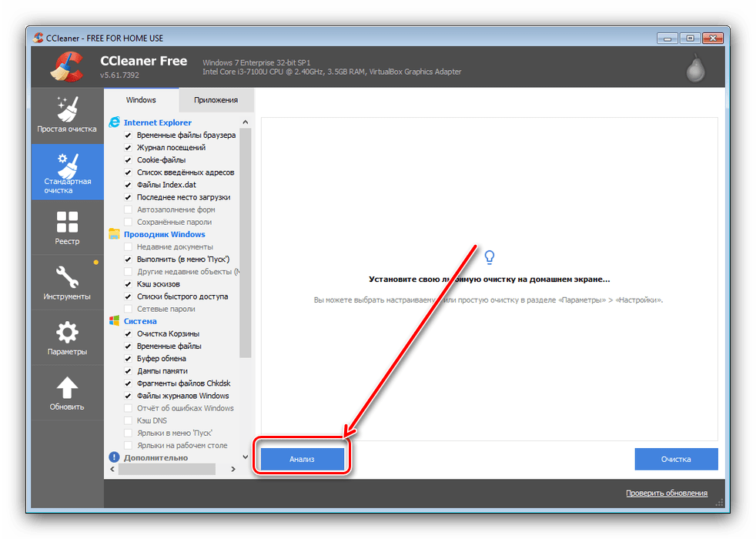Collapse the Internet Explorer section
Image resolution: width=756 pixels, height=539 pixels.
[157, 122]
